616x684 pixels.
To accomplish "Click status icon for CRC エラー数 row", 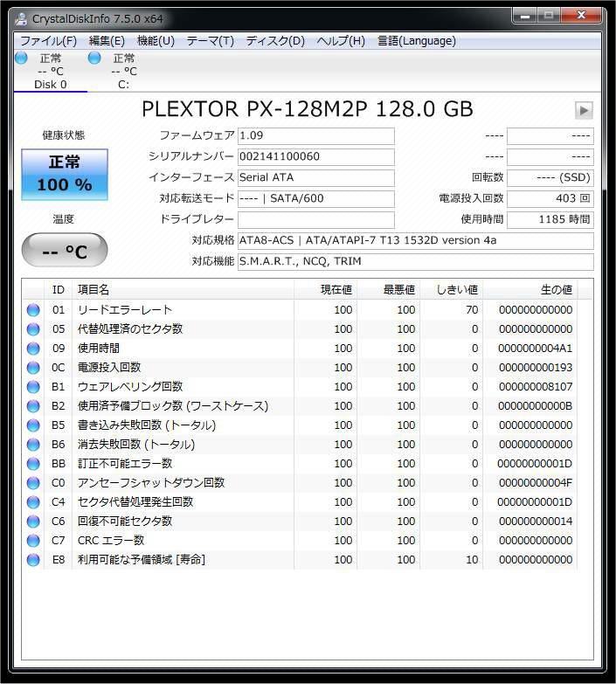I will (x=33, y=541).
